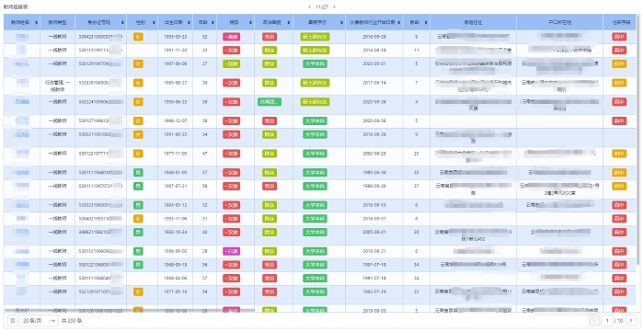
Task: Click the footer previous page arrow
Action: pos(594,320)
